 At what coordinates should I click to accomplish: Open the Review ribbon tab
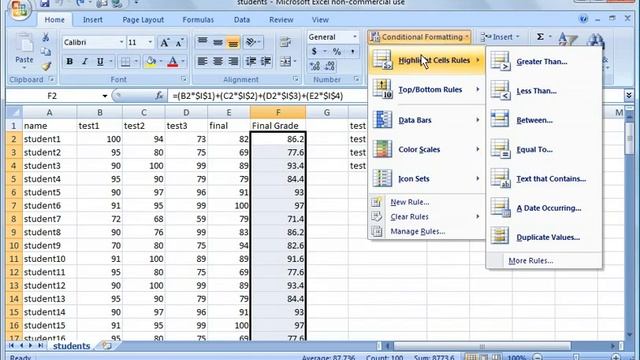(281, 20)
